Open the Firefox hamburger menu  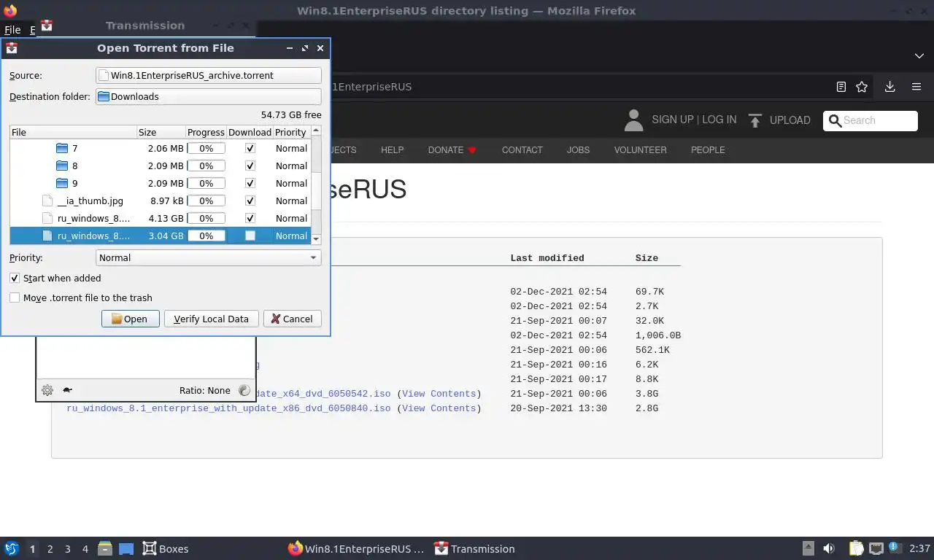(916, 87)
